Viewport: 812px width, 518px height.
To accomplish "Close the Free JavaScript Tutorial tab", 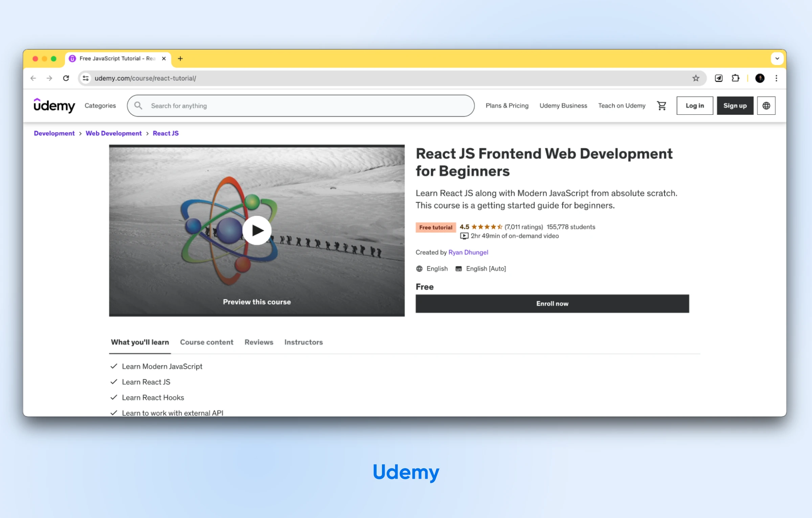I will pos(164,59).
